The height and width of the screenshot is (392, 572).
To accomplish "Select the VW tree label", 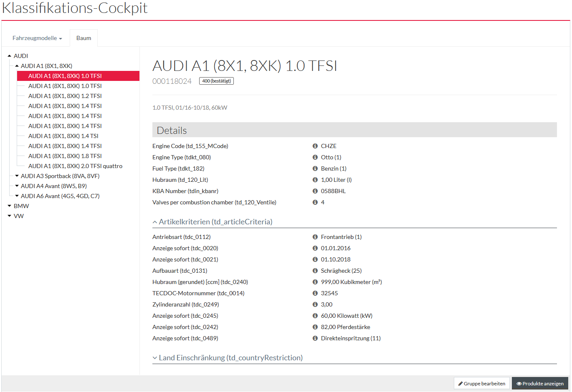I will tap(19, 216).
